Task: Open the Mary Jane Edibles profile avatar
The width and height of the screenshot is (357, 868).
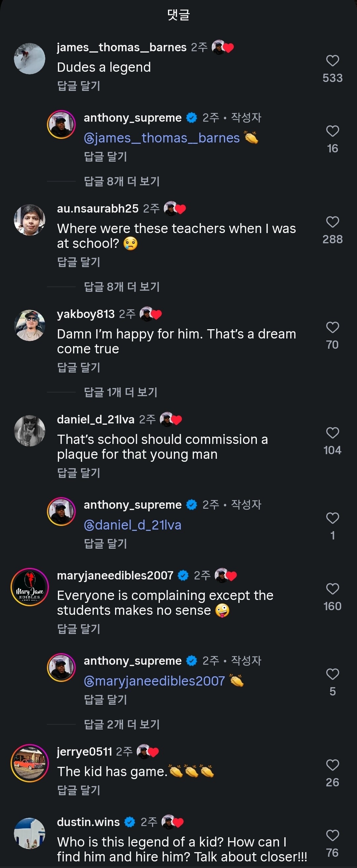Action: tap(30, 587)
